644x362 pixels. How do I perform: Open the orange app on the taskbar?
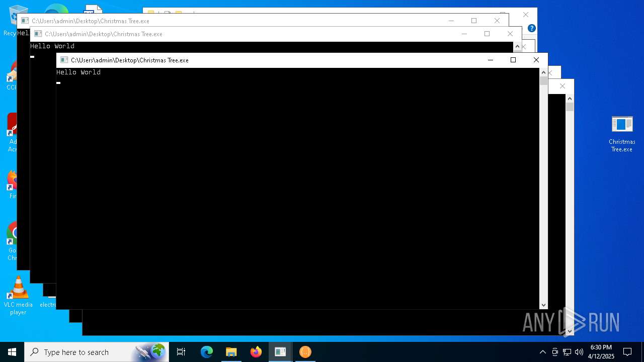[x=305, y=352]
